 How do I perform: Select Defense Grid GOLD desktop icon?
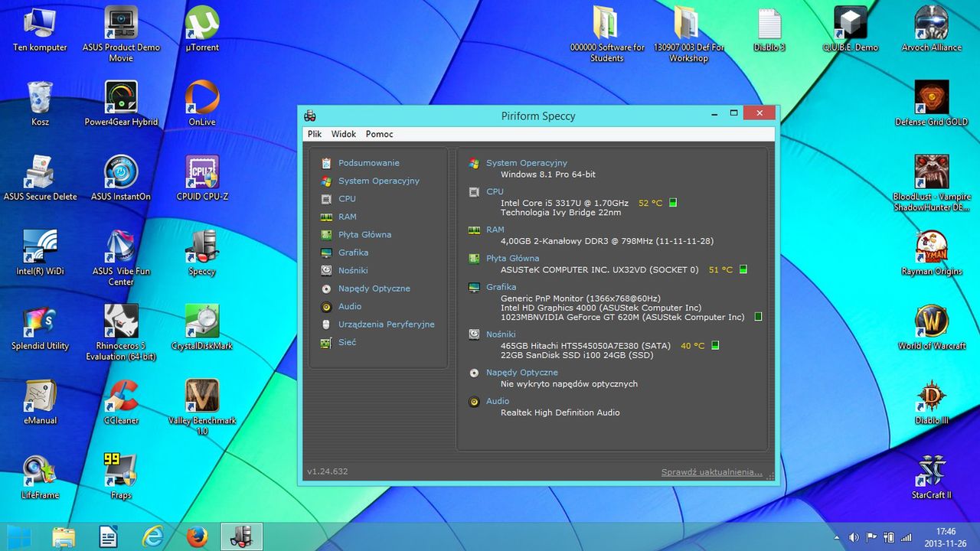(x=932, y=104)
